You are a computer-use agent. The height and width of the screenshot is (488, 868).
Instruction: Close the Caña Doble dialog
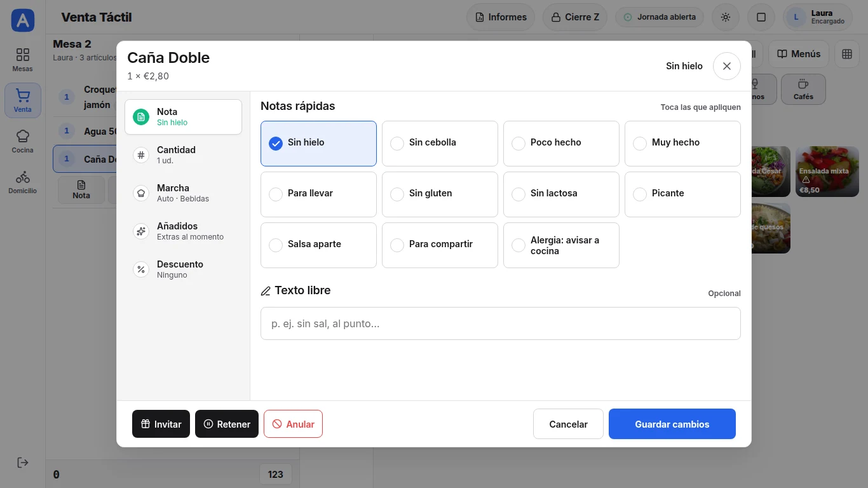(727, 66)
